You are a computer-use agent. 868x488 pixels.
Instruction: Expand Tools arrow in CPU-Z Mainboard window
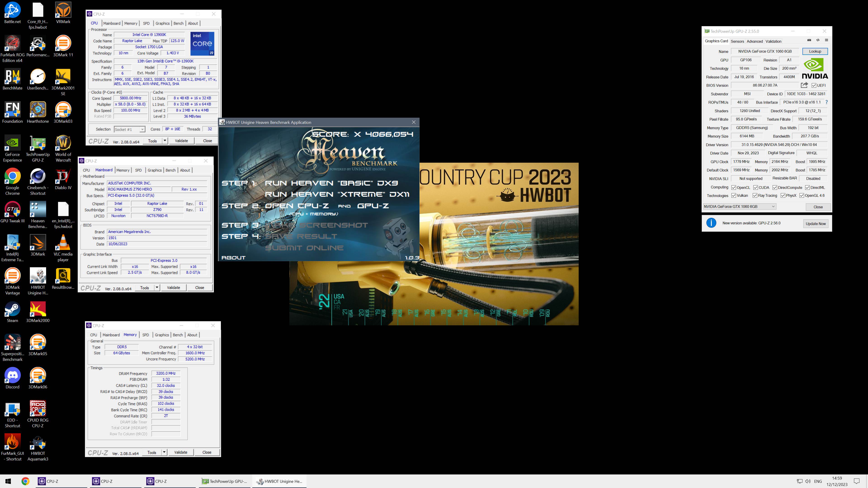click(157, 288)
